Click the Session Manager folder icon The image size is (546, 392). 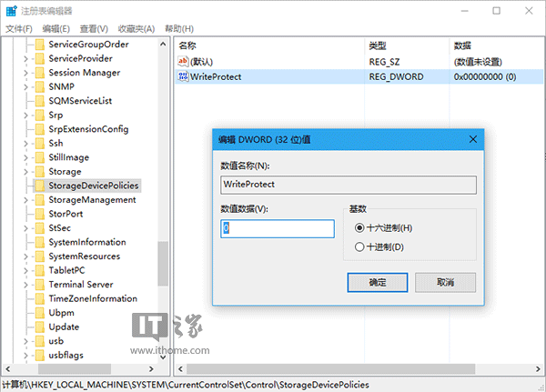click(x=40, y=73)
